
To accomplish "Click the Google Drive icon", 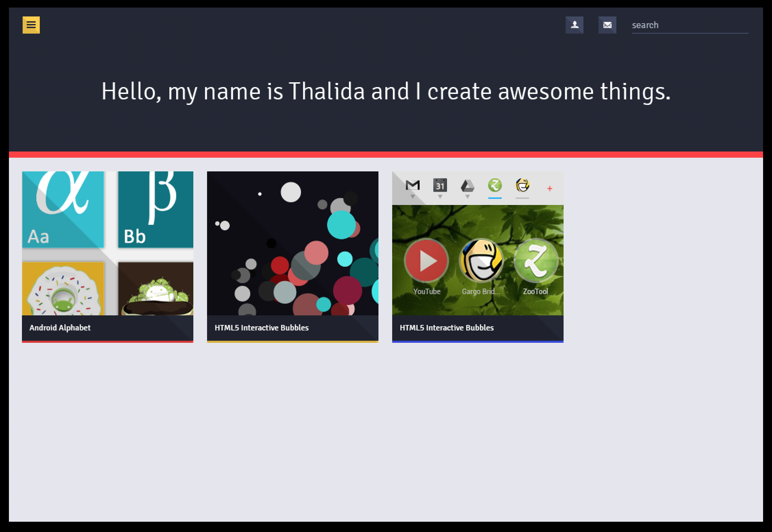I will coord(467,186).
